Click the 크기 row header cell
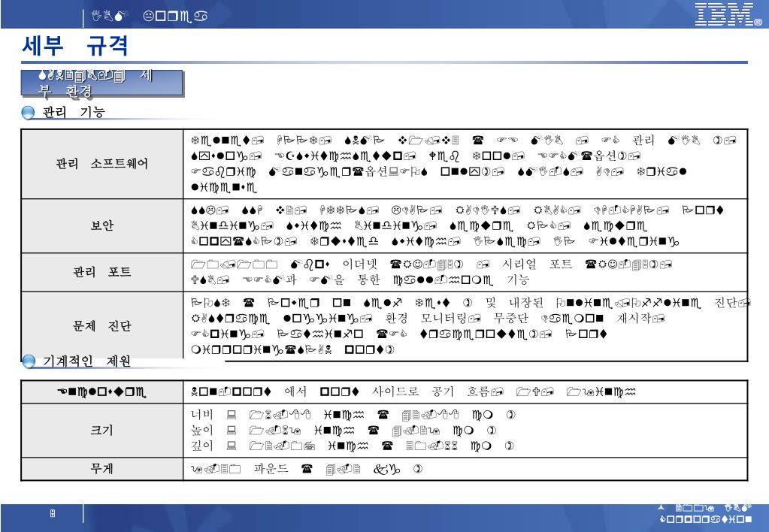This screenshot has width=769, height=532. pyautogui.click(x=102, y=430)
